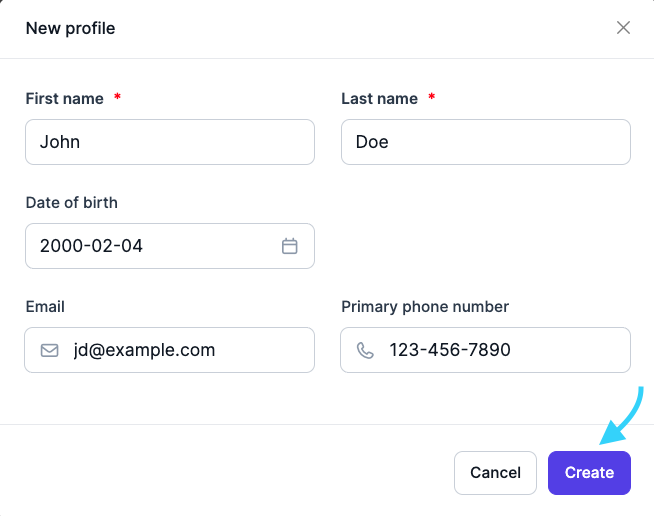The height and width of the screenshot is (516, 654).
Task: Click the First name label
Action: point(64,98)
